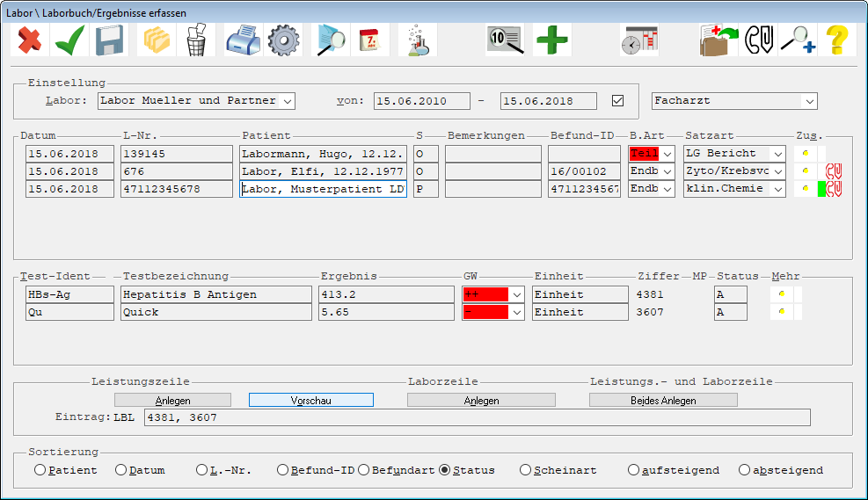
Task: Click the Beides Anlegen button
Action: tap(663, 400)
